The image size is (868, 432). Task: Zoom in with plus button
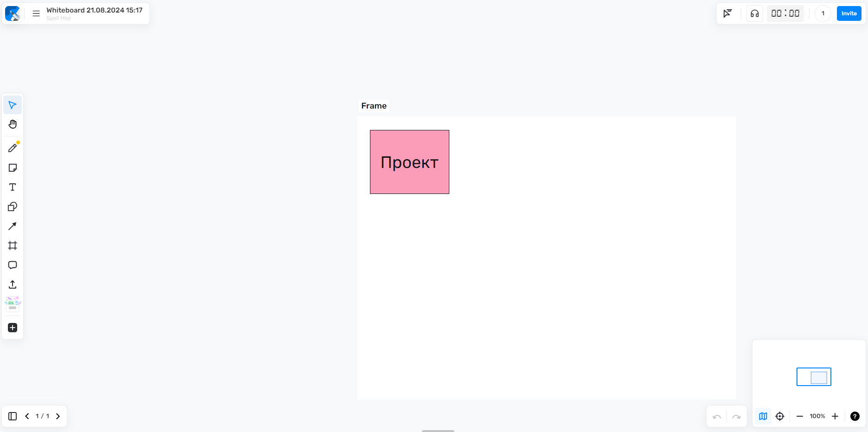pos(835,416)
